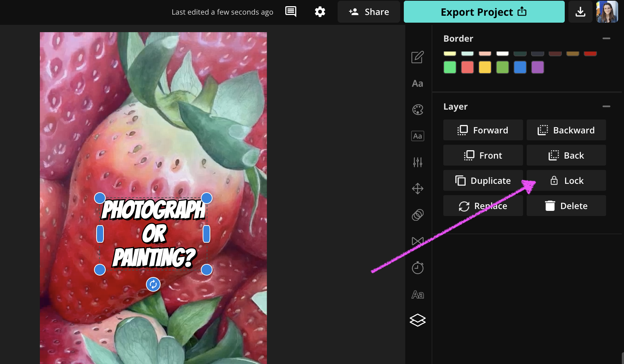Screen dimensions: 624x364
Task: Bring layer to Front
Action: click(483, 155)
